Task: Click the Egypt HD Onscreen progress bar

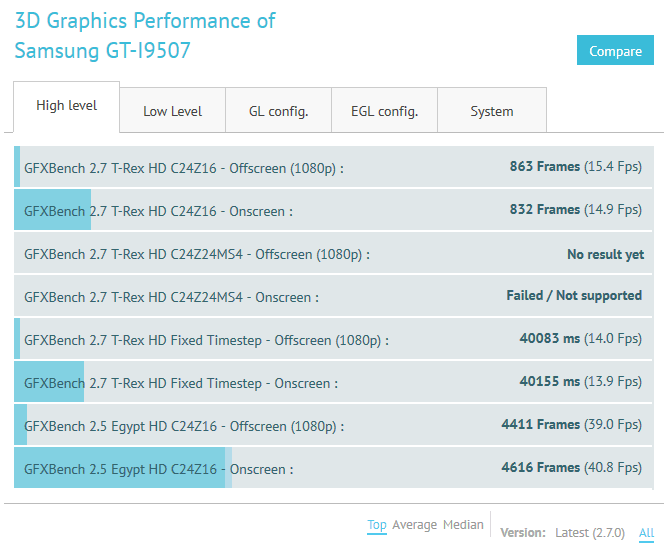Action: pos(120,469)
